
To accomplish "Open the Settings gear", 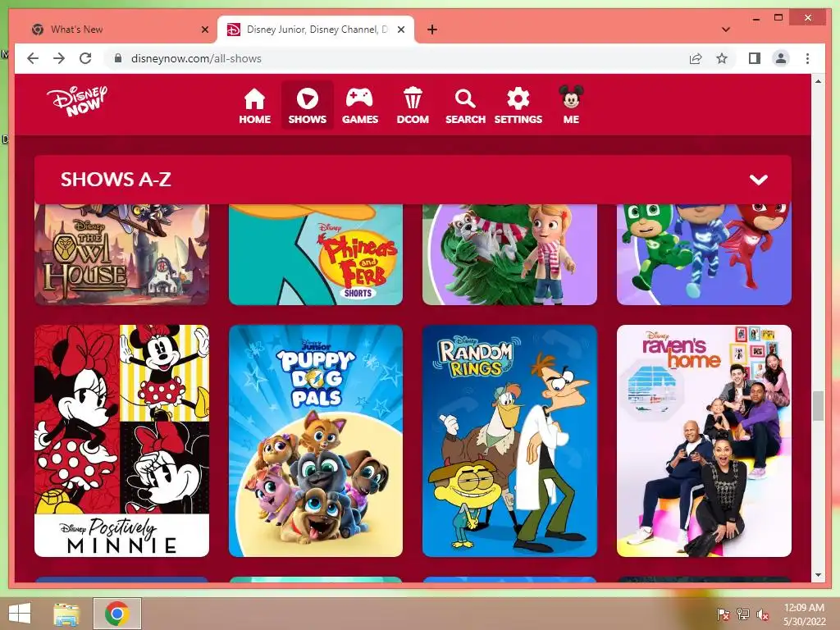I will pyautogui.click(x=518, y=106).
